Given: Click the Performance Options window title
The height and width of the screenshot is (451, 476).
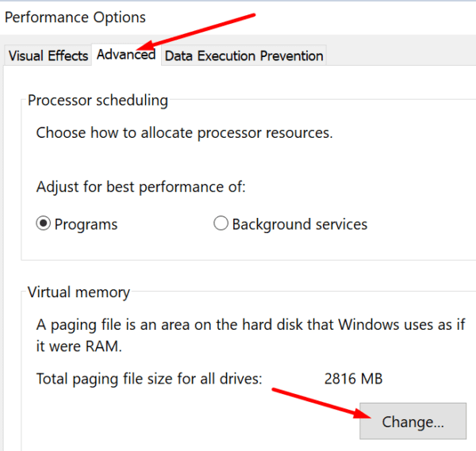Looking at the screenshot, I should [75, 17].
